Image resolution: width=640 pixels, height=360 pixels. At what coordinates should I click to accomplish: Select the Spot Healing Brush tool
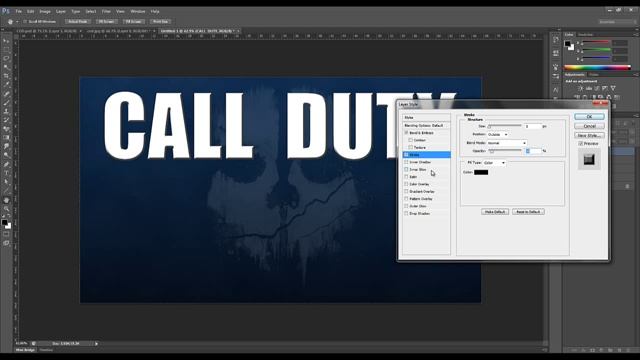click(6, 93)
